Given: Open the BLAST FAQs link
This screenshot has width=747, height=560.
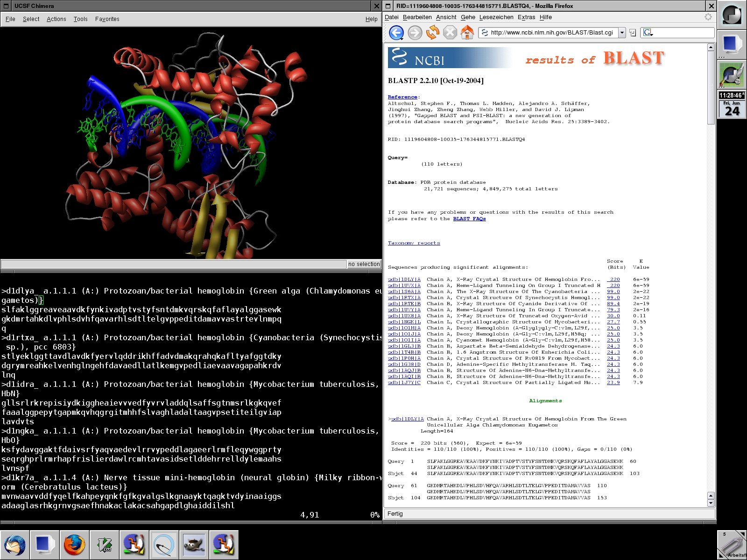Looking at the screenshot, I should point(469,219).
